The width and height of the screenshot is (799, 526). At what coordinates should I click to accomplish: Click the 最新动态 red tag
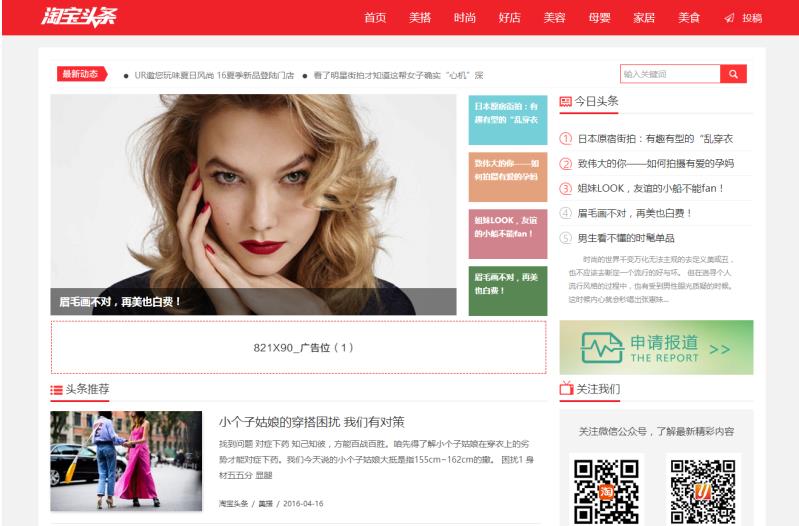point(82,74)
